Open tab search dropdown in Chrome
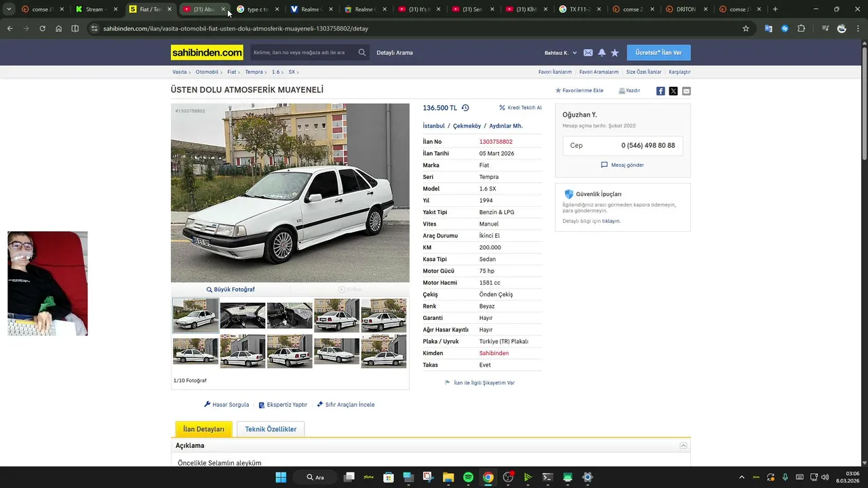868x488 pixels. click(9, 9)
